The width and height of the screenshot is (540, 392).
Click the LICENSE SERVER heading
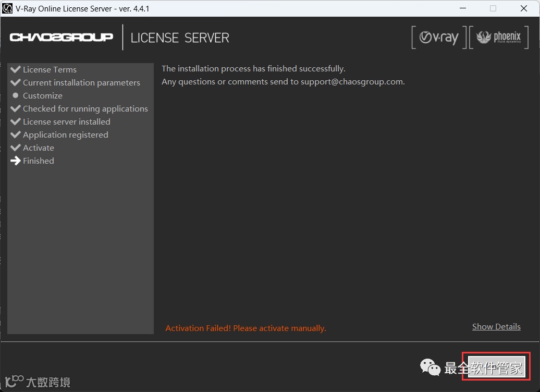tap(180, 38)
